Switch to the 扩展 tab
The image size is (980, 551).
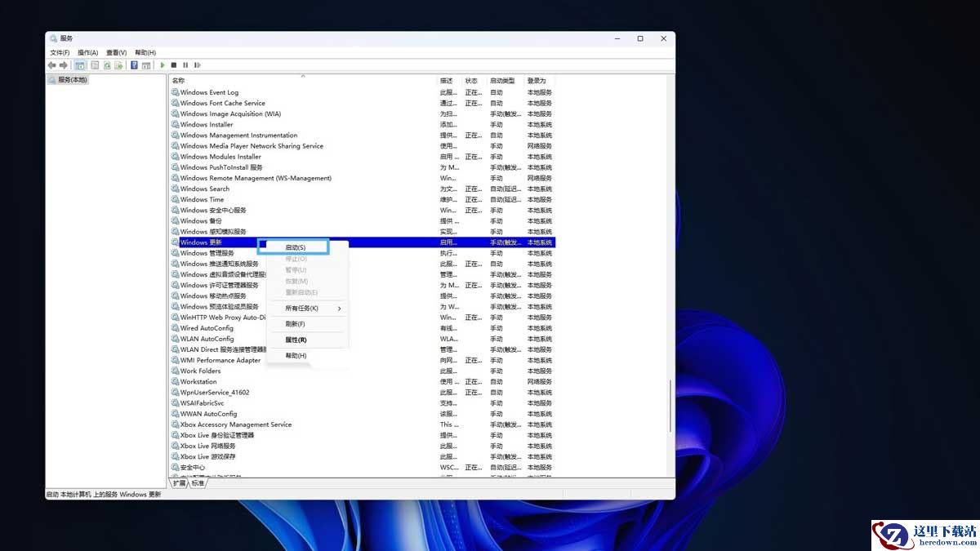coord(179,482)
